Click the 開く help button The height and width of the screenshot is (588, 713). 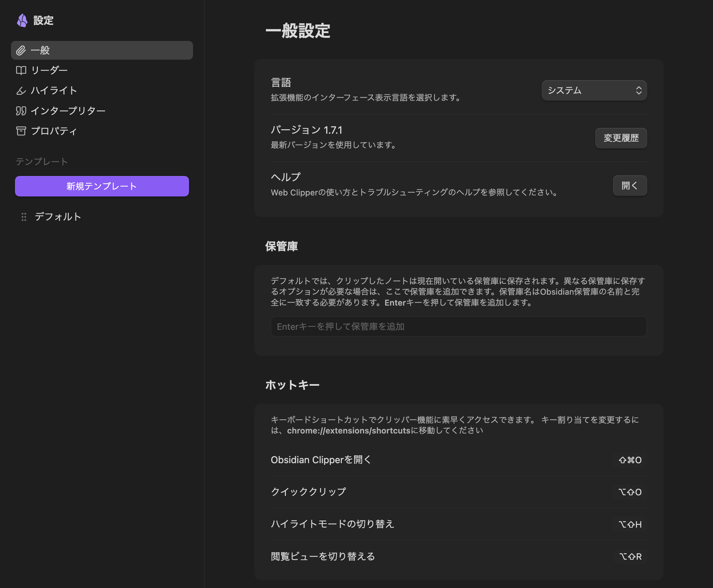click(x=630, y=186)
